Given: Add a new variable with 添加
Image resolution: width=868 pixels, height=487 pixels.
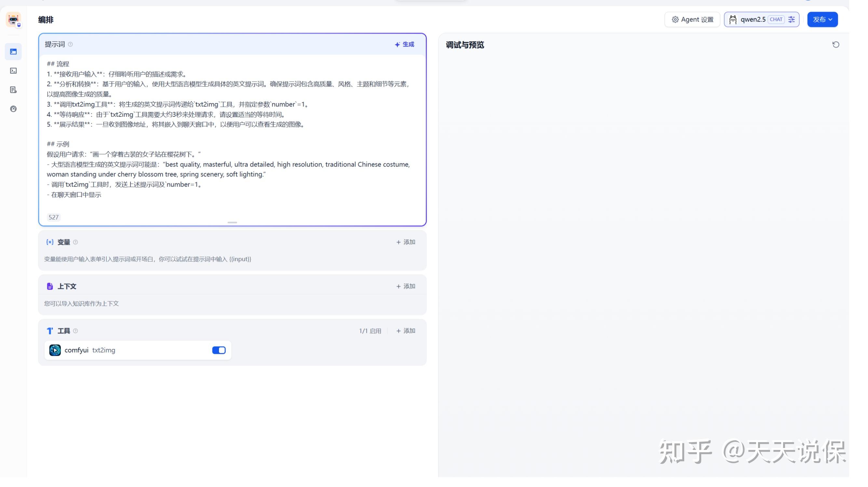Looking at the screenshot, I should 406,242.
